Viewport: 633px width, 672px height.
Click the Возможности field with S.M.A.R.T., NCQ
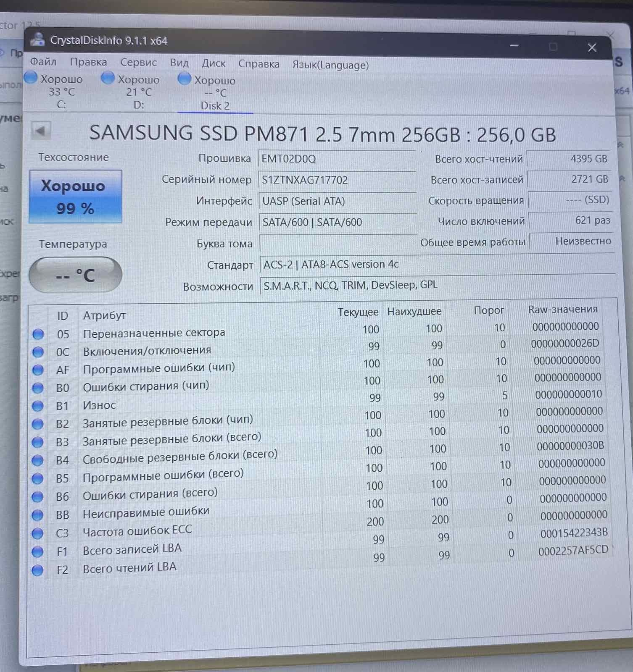click(x=438, y=285)
